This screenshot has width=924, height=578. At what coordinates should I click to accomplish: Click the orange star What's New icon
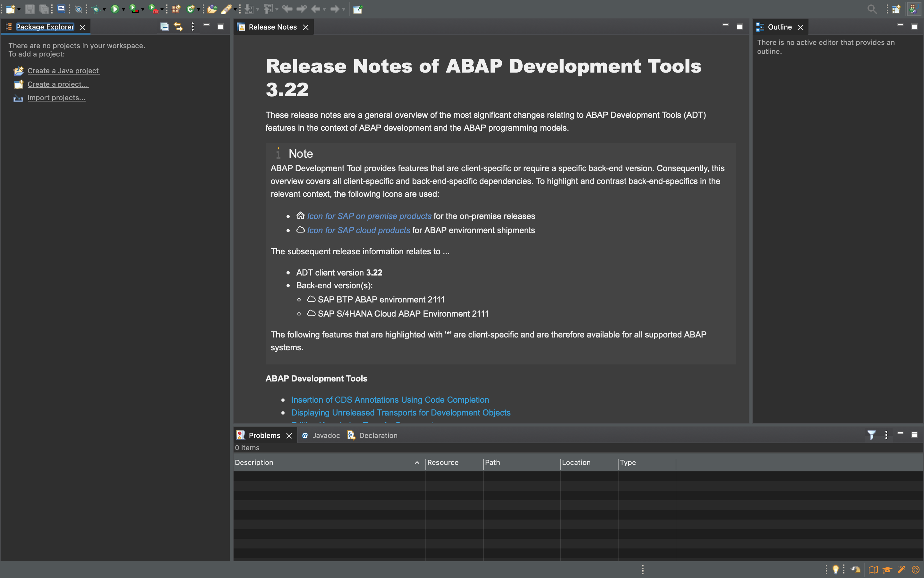tap(915, 570)
